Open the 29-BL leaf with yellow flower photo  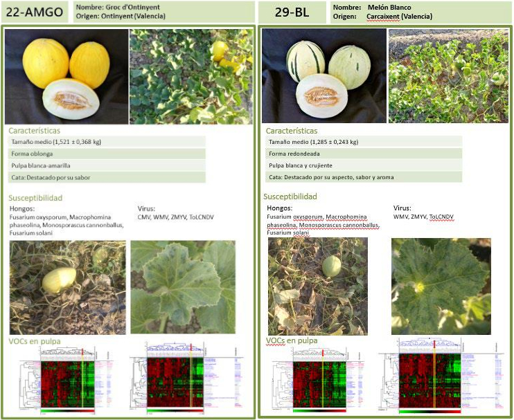pos(441,286)
